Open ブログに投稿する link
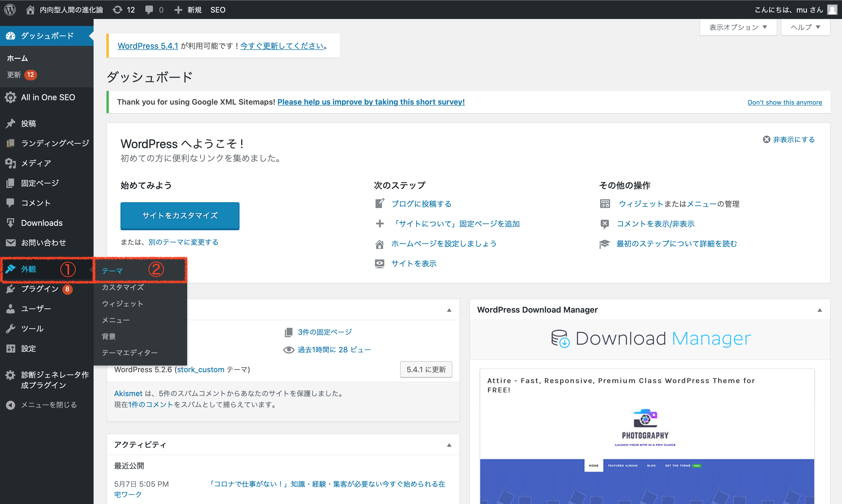 [421, 204]
